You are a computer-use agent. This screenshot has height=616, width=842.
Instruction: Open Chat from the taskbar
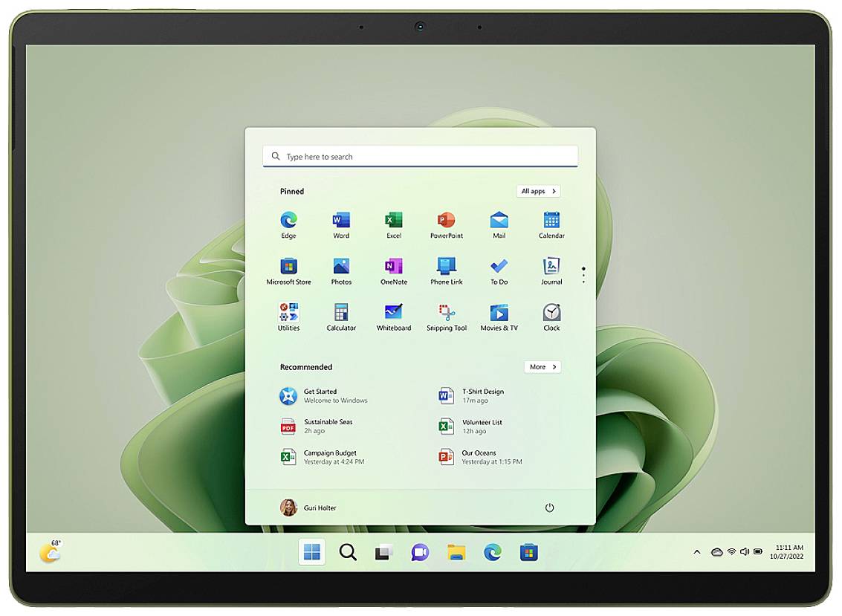420,553
